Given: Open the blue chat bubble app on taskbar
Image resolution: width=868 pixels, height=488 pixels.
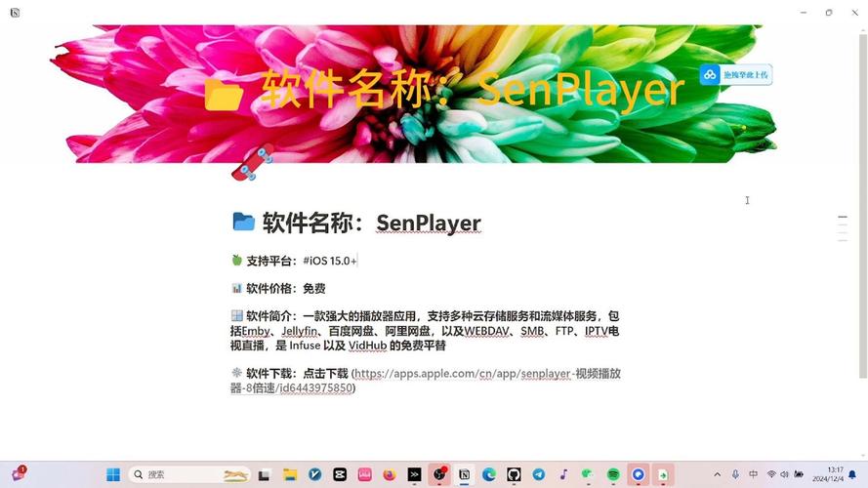Looking at the screenshot, I should [639, 474].
